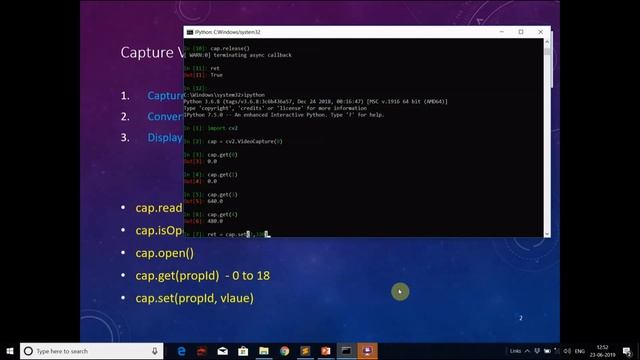Click the 'cap.release()' line in the console
Viewport: 640px width, 360px height.
tap(230, 48)
